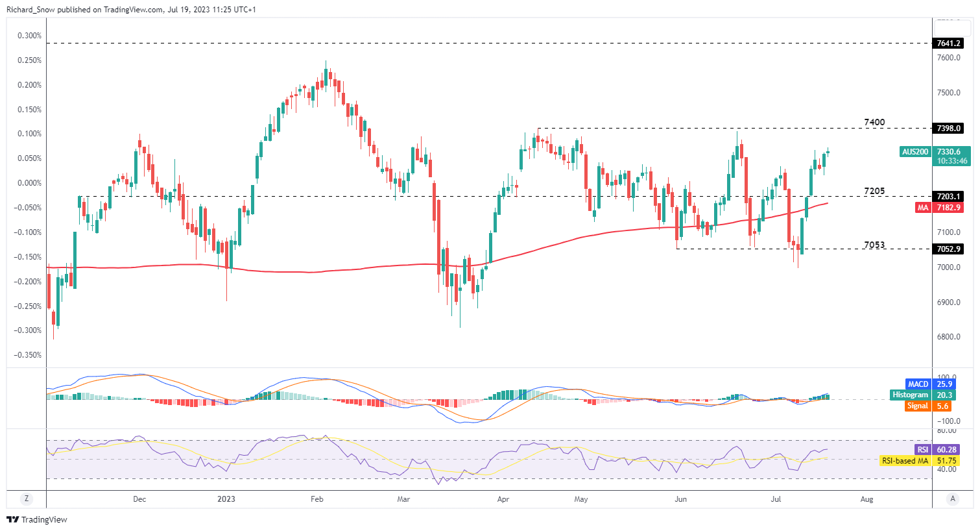The width and height of the screenshot is (980, 531).
Task: Select the orange Signal 5.6 label
Action: click(x=929, y=406)
